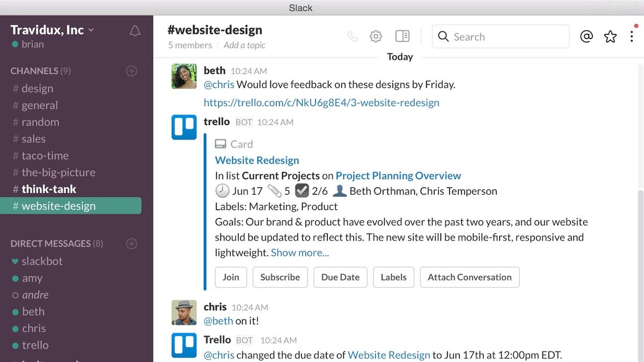644x362 pixels.
Task: Open the Website Redesign card title link
Action: click(257, 160)
